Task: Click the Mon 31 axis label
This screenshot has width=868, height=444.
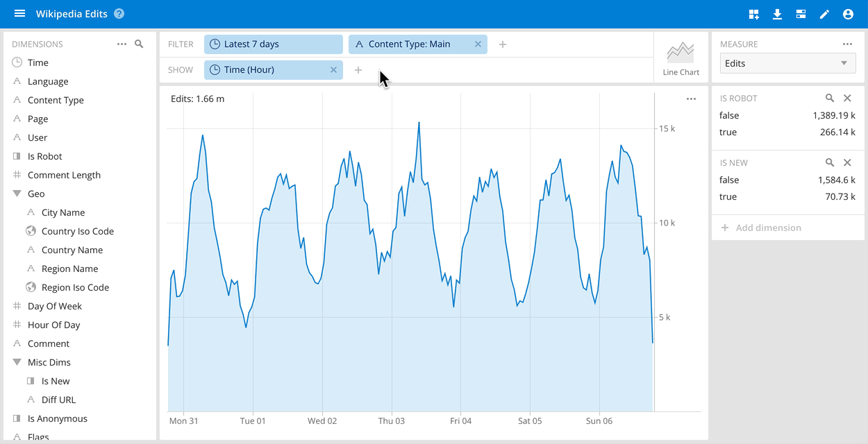Action: 183,420
